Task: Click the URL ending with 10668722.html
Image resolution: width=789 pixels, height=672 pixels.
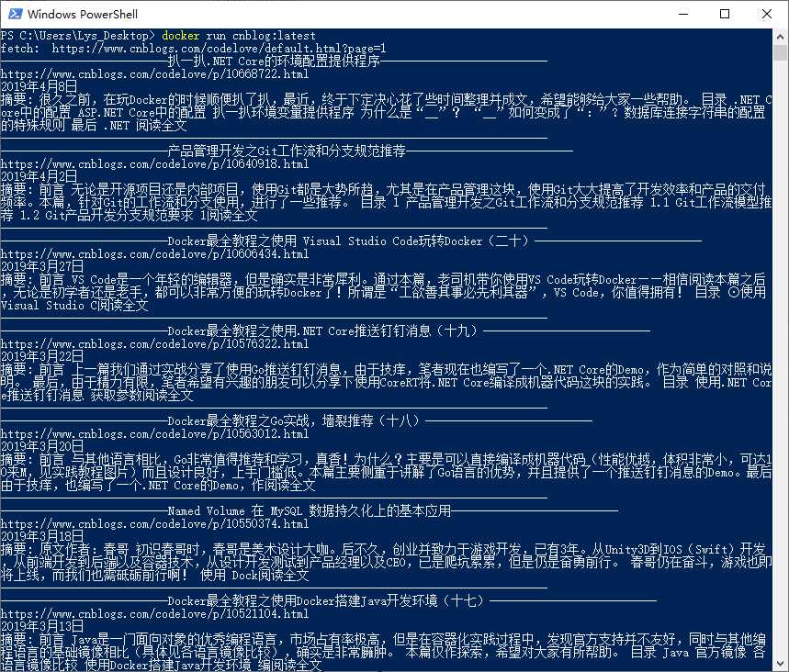Action: click(154, 74)
